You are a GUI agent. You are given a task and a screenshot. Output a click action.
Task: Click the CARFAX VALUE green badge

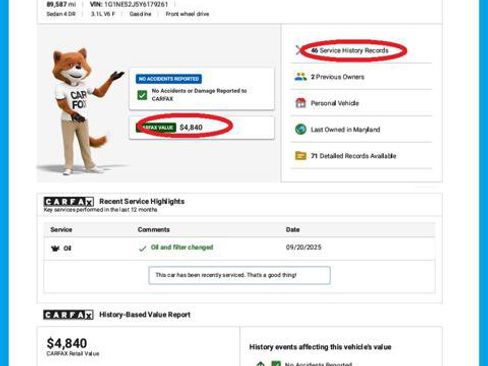click(156, 127)
